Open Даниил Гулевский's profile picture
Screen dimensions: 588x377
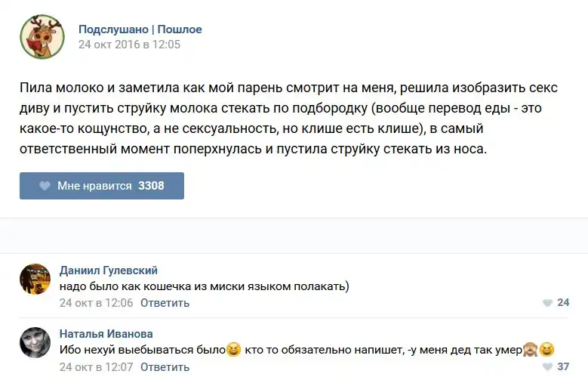(x=35, y=280)
